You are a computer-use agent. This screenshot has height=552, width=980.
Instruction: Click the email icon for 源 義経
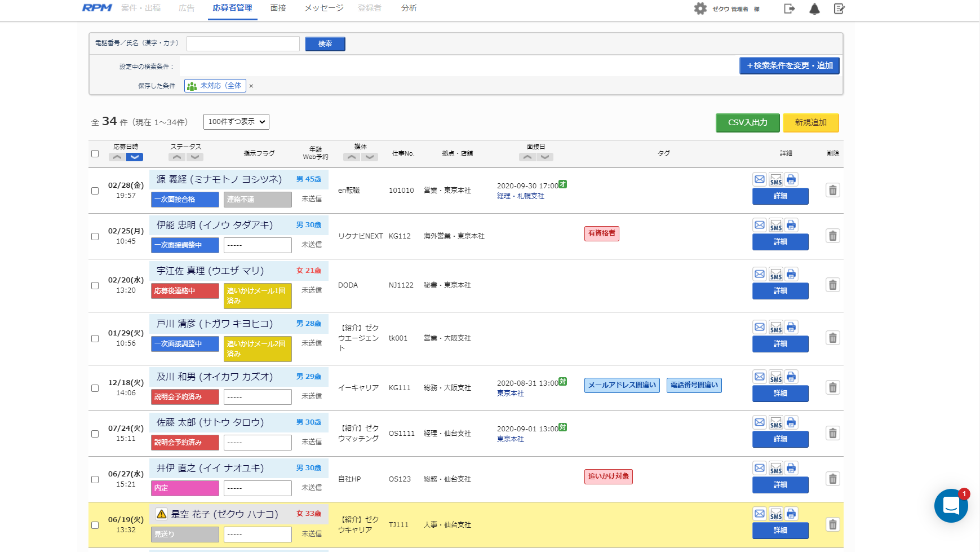(x=760, y=179)
